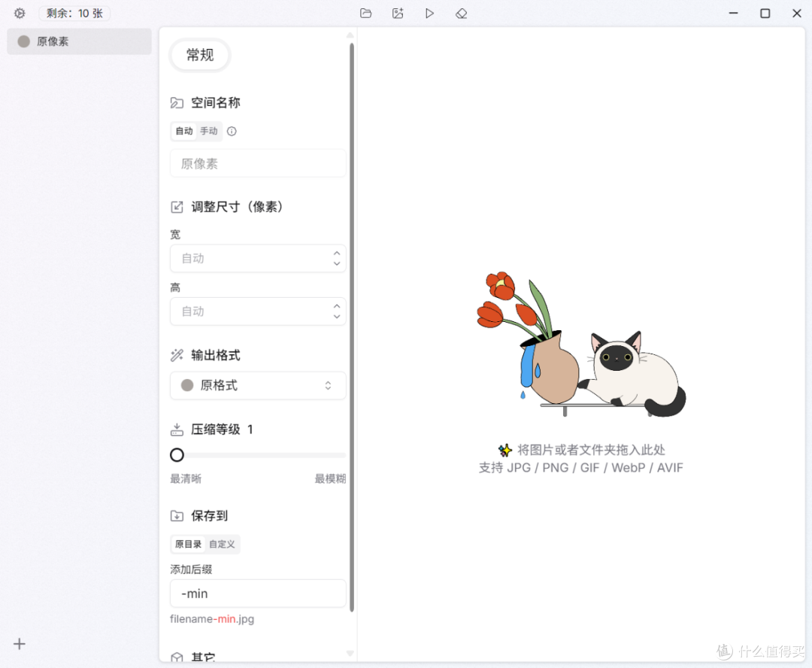Choose 自定义 save location

point(222,544)
